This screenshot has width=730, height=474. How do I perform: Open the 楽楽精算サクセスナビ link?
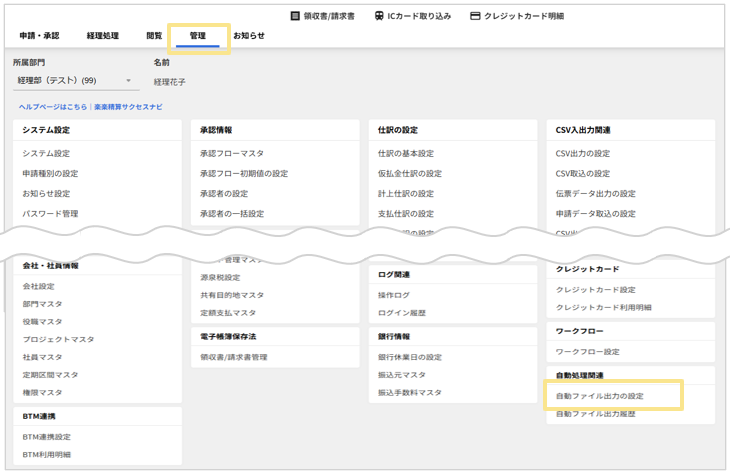pyautogui.click(x=128, y=107)
